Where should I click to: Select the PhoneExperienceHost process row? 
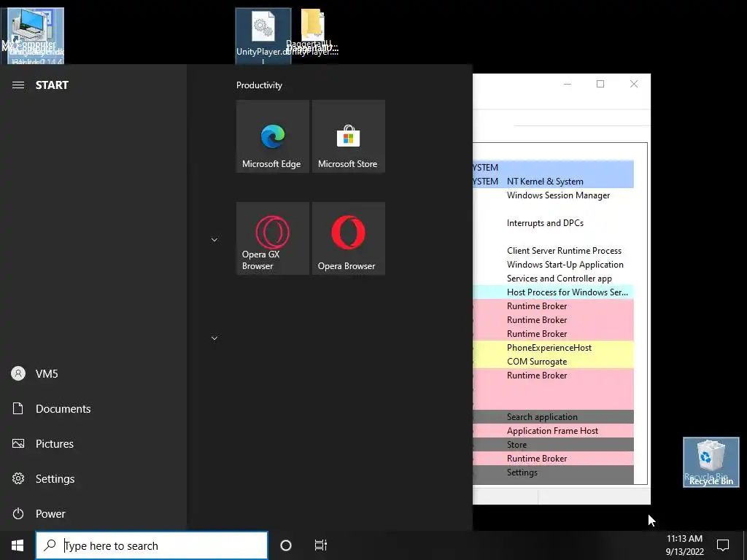click(553, 348)
